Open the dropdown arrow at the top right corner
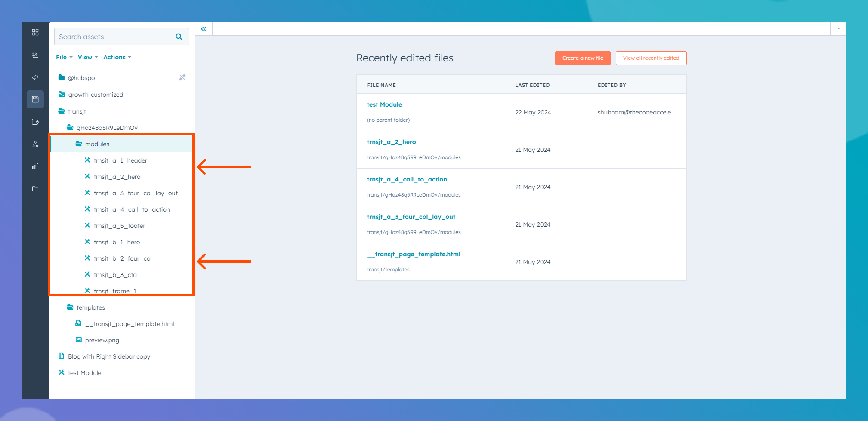868x421 pixels. tap(838, 28)
